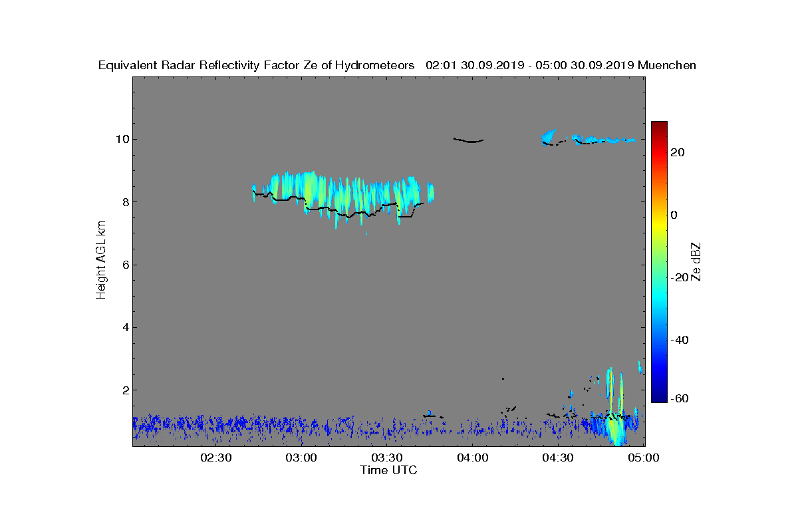Pick the dark blue bottom of the colorbar
Image resolution: width=798 pixels, height=532 pixels.
659,398
